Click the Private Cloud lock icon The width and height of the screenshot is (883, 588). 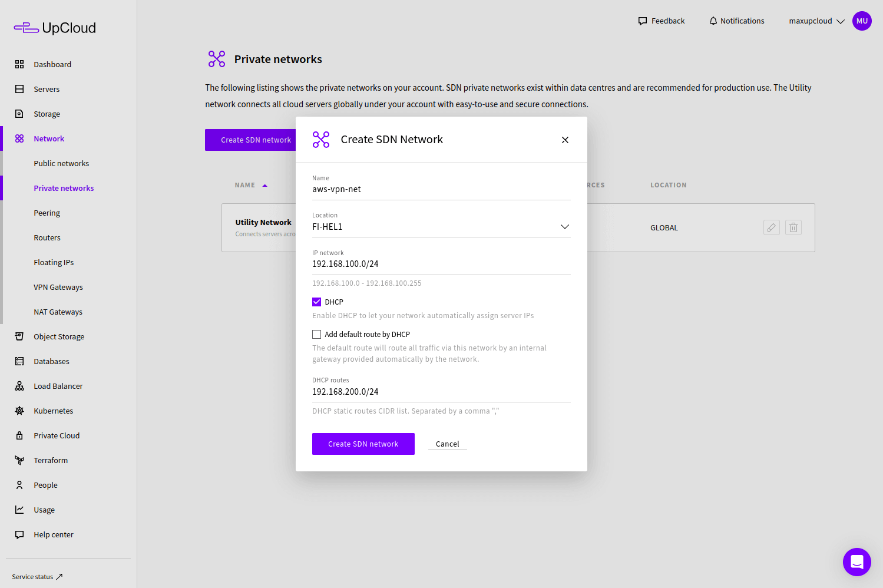pos(19,435)
